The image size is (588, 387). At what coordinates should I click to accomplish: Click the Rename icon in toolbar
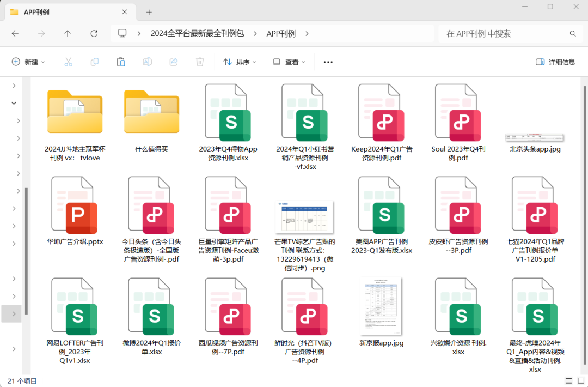point(148,62)
